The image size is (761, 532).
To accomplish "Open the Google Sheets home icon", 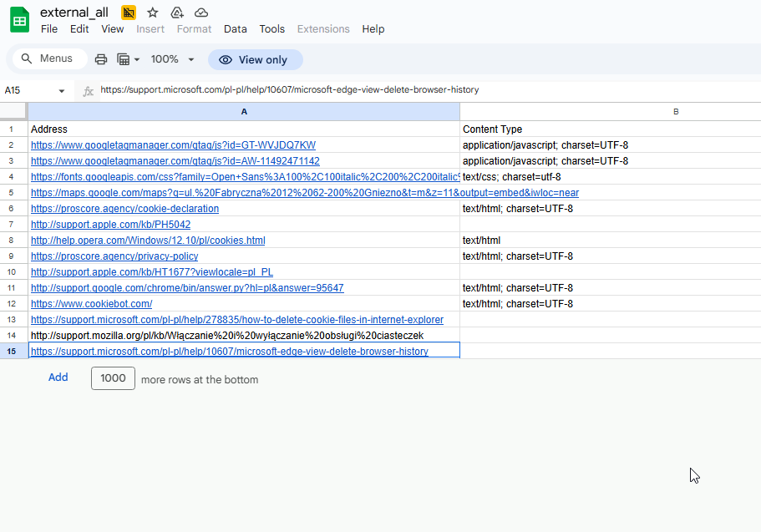I will pos(20,20).
